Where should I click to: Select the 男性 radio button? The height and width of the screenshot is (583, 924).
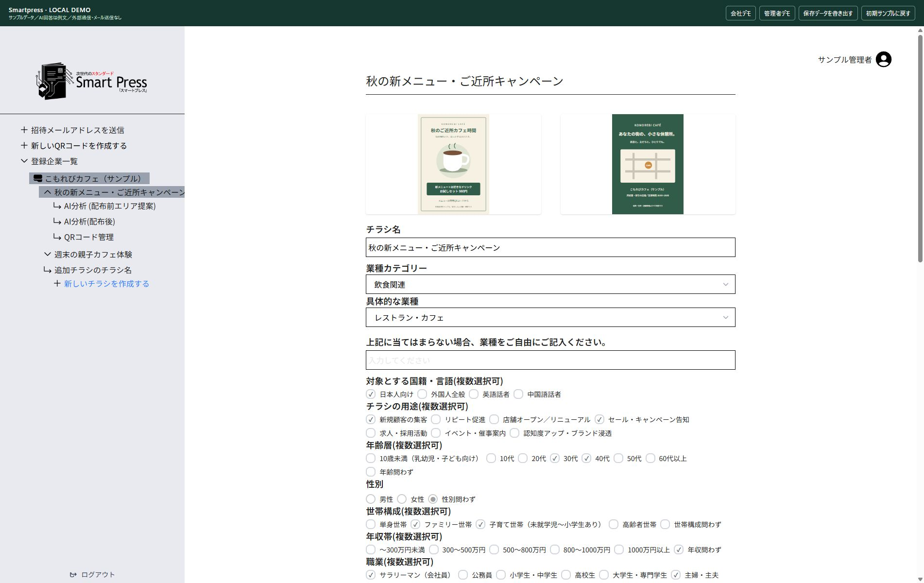point(371,499)
